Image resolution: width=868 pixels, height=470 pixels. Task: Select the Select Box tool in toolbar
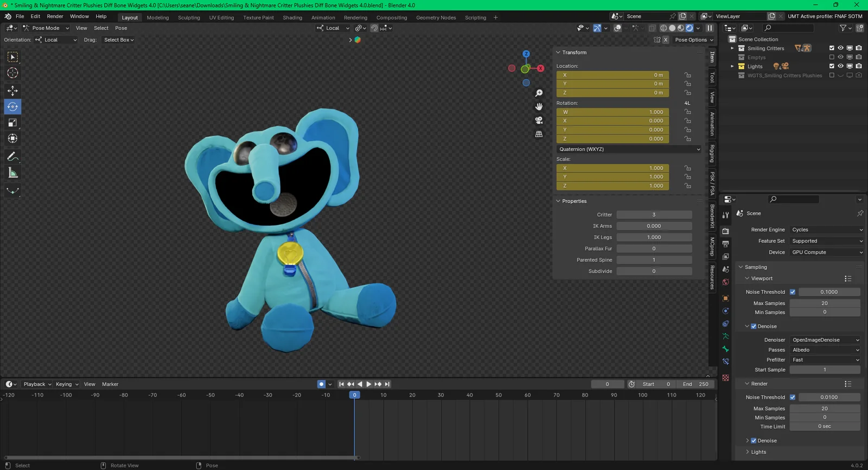point(12,57)
